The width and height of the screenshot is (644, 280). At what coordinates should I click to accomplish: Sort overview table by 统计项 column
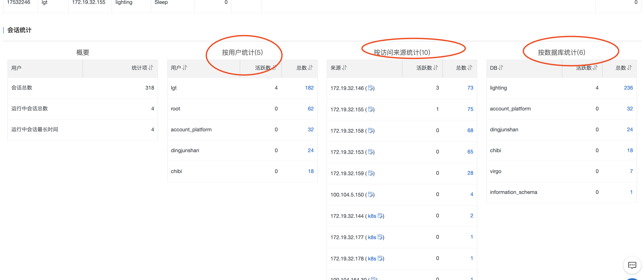(150, 68)
